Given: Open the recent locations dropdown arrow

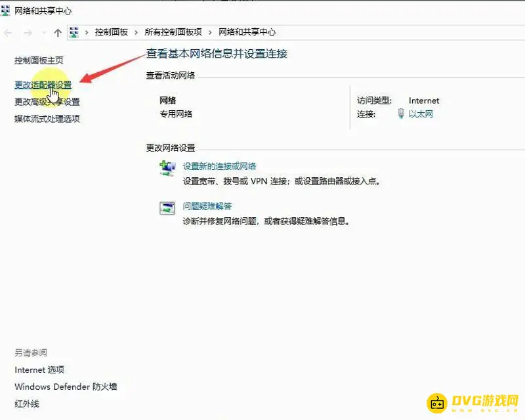Looking at the screenshot, I should tap(44, 33).
